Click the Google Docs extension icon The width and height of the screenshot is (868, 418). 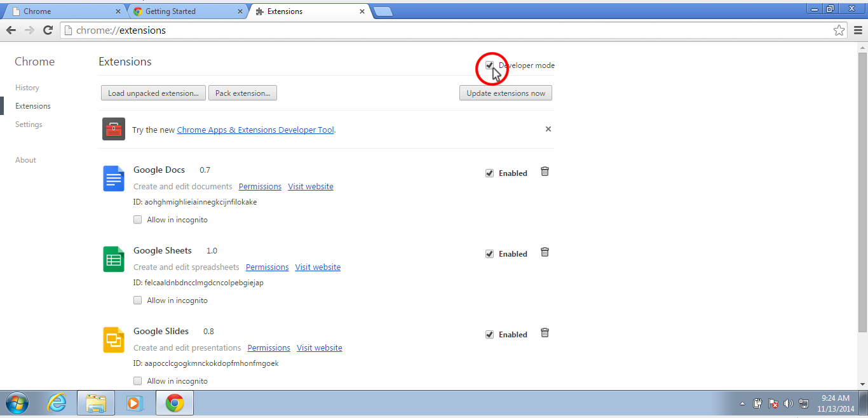[x=114, y=178]
